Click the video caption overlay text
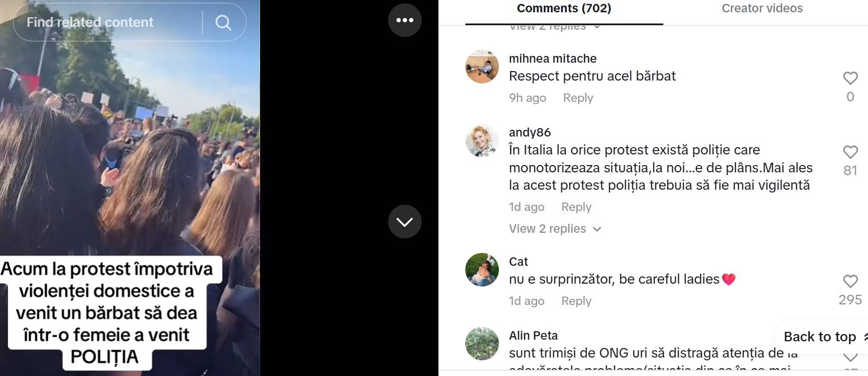The width and height of the screenshot is (868, 376). click(107, 313)
